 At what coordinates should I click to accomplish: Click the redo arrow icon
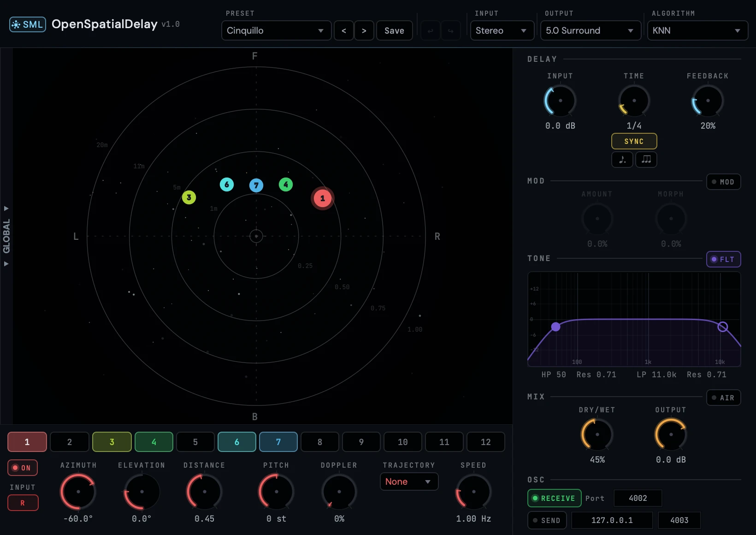pos(451,31)
